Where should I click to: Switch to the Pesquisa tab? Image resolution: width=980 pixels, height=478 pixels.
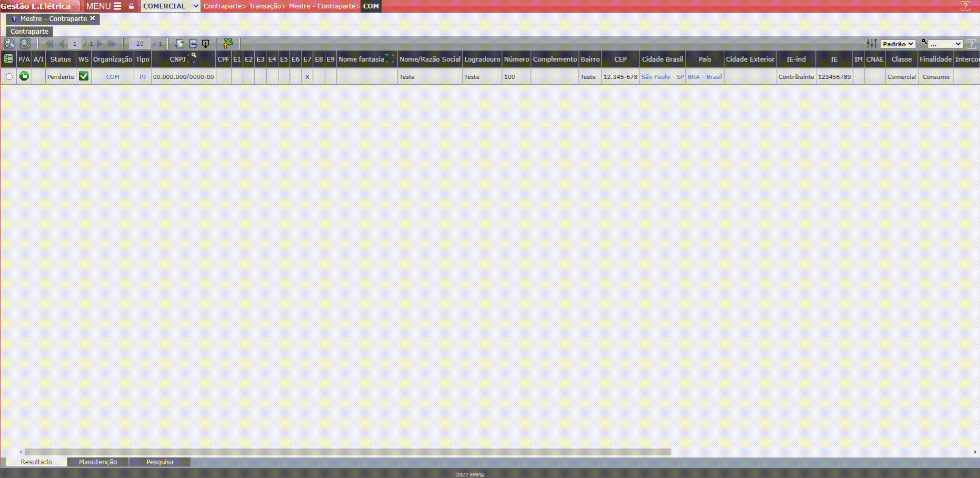(x=159, y=462)
